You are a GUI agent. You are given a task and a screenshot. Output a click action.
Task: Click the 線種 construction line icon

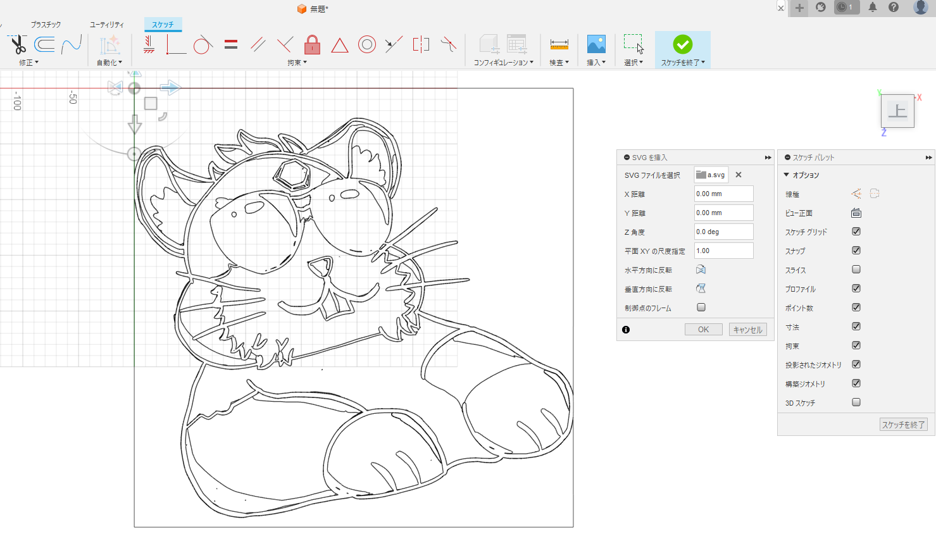pos(856,194)
